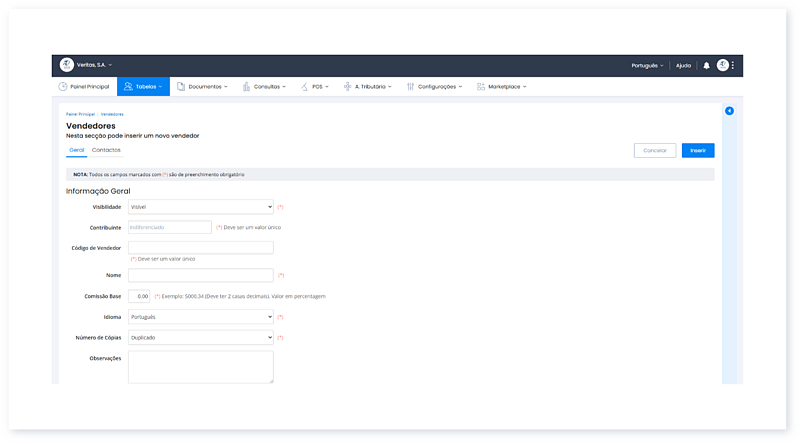Collapse the right side panel arrow
The image size is (800, 444).
coord(729,110)
